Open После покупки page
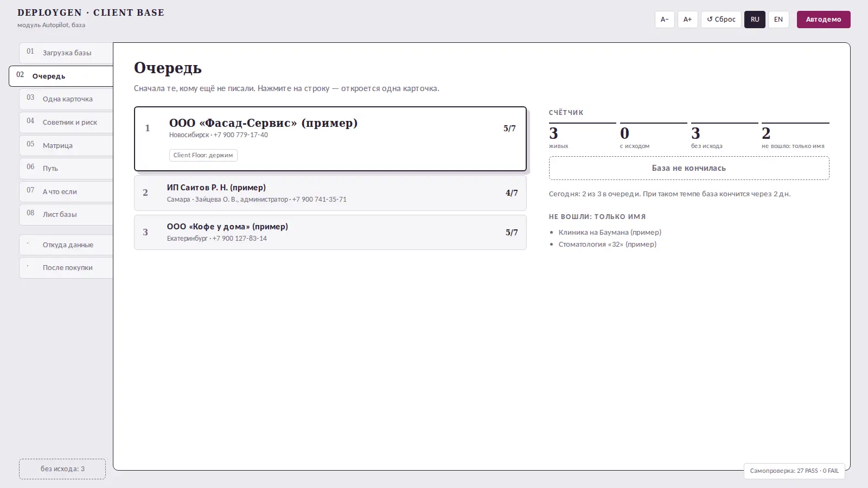868x488 pixels. coord(66,268)
